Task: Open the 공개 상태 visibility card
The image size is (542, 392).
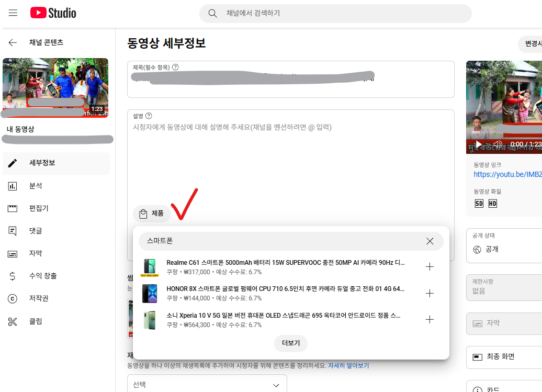Action: point(504,246)
